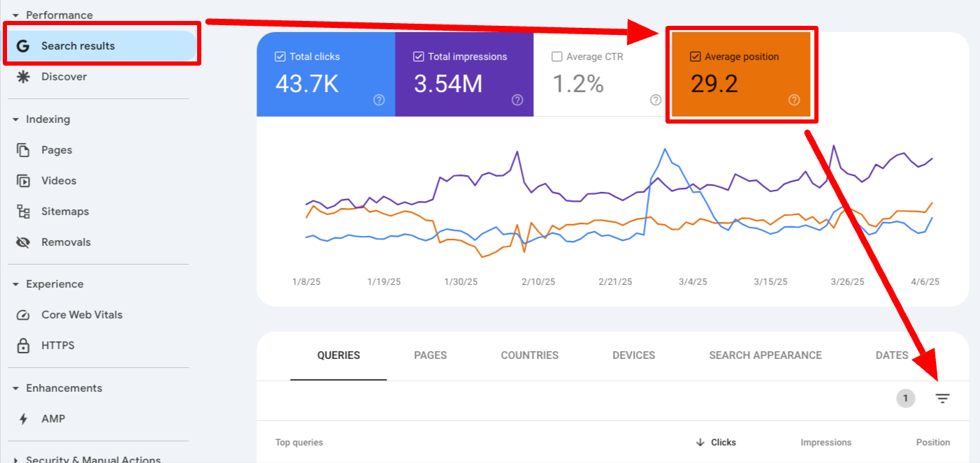Click the 3/26/25 chart date label
Screen dimensions: 980x463
(847, 282)
